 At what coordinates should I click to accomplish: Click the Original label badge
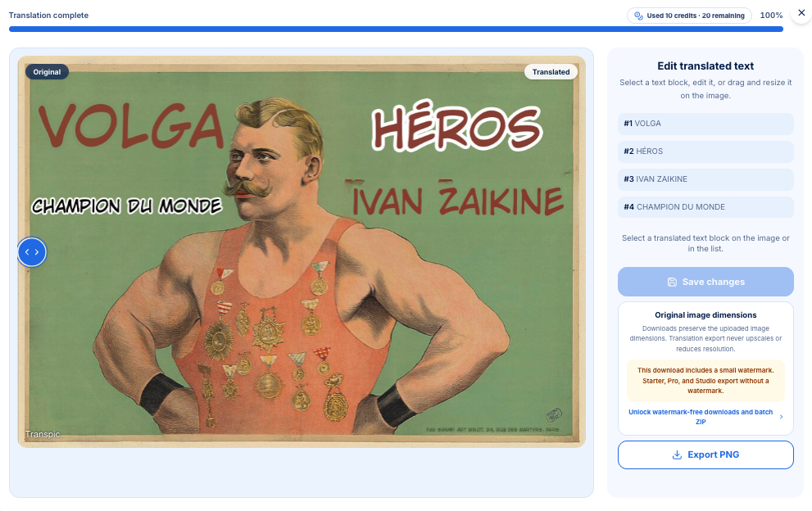48,72
